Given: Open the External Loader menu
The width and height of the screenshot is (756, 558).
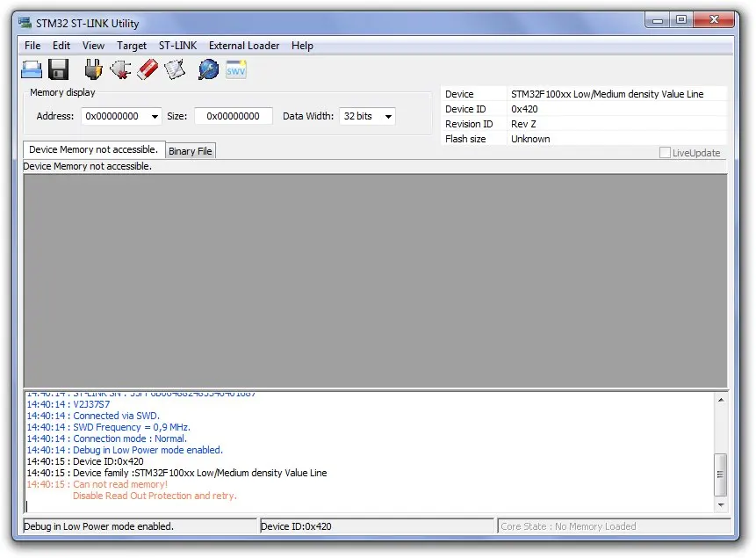Looking at the screenshot, I should click(x=244, y=46).
